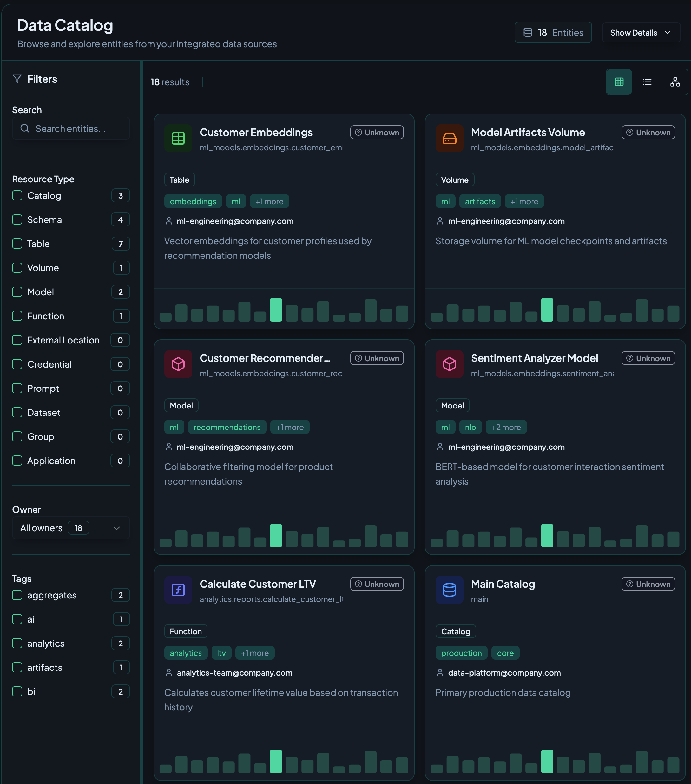This screenshot has width=691, height=784.
Task: Click the Sentiment Analyzer Model cube icon
Action: tap(449, 364)
